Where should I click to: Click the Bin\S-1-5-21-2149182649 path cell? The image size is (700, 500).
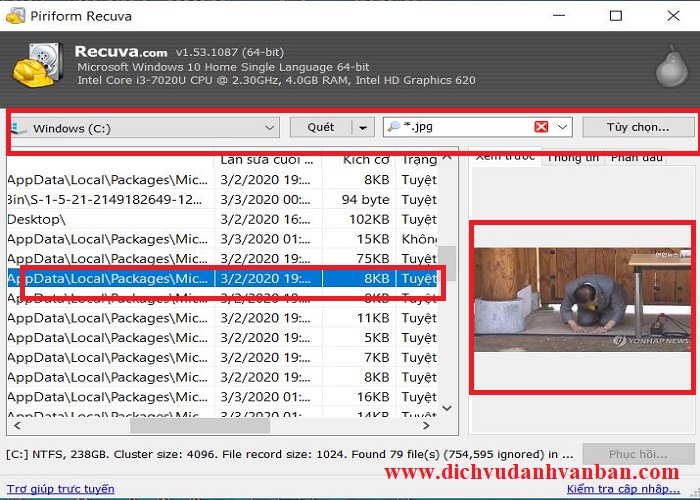click(107, 200)
